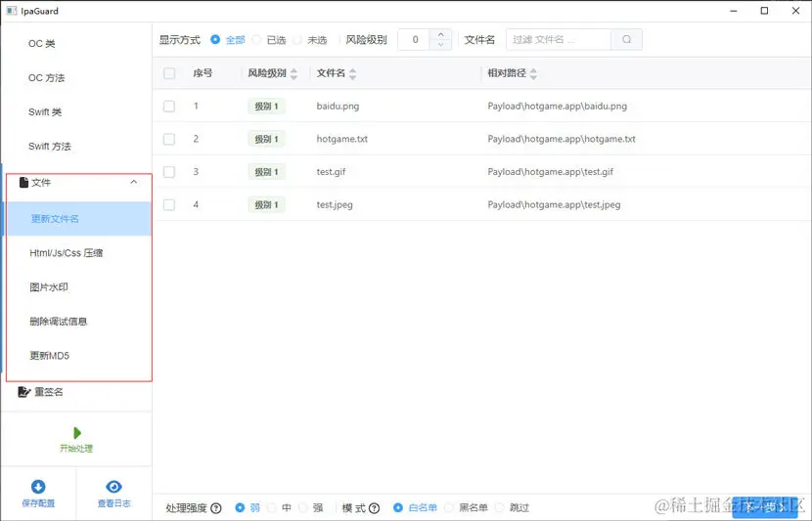The height and width of the screenshot is (521, 812).
Task: Select 黑名单 mode
Action: pyautogui.click(x=449, y=507)
